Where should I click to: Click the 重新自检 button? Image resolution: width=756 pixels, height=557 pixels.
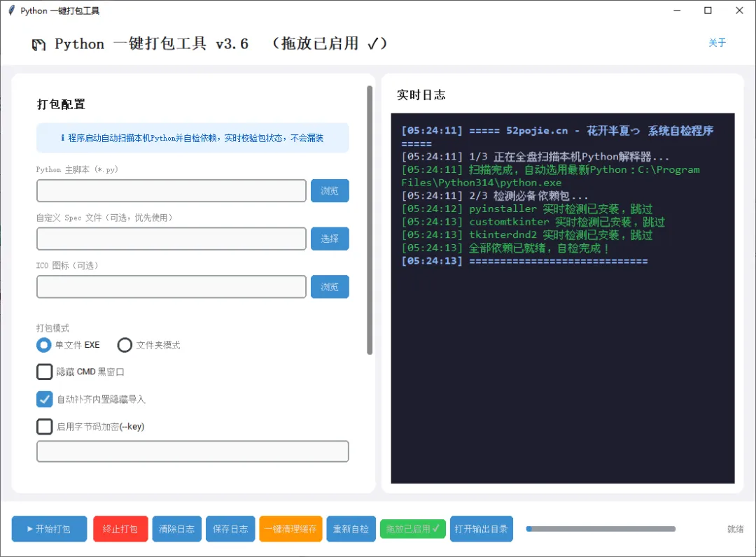[x=351, y=529]
